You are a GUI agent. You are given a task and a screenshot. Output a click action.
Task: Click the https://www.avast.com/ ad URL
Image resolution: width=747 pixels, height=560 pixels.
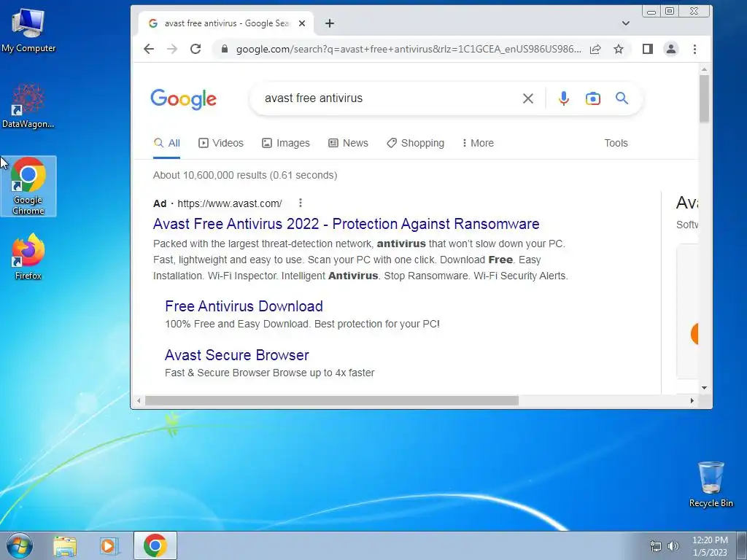pos(230,203)
